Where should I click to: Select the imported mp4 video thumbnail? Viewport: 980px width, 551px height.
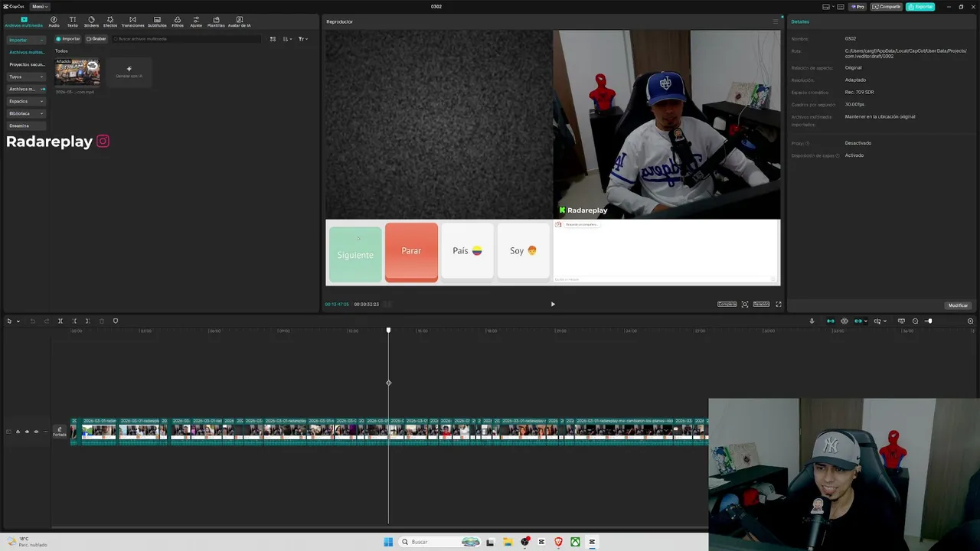[77, 73]
